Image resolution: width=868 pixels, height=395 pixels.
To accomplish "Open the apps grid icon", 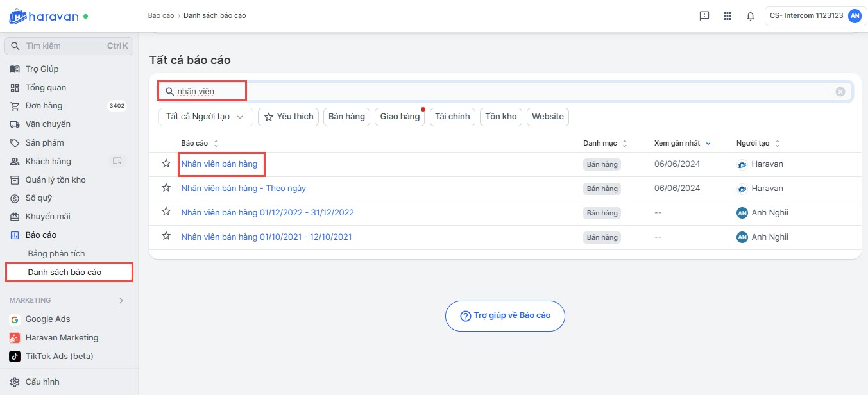I will pos(727,16).
